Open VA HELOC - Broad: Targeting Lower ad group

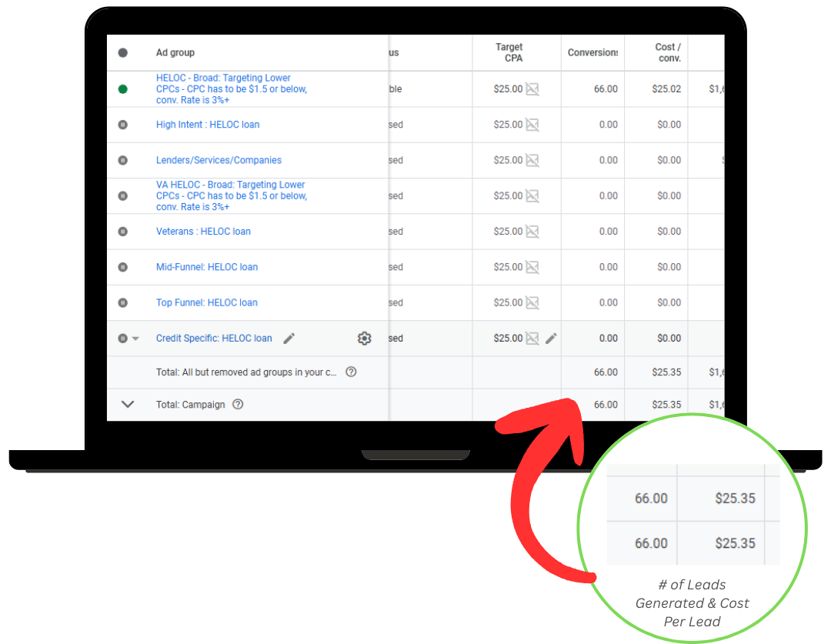click(232, 195)
